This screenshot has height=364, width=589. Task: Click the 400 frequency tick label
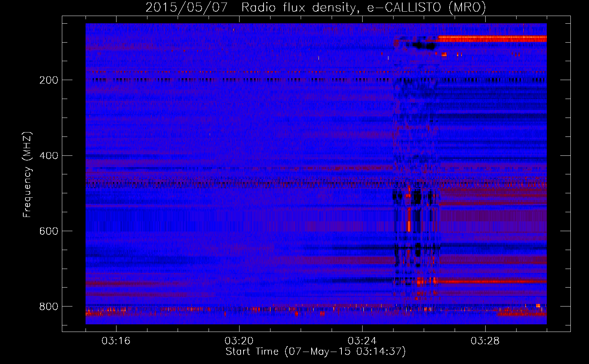point(49,156)
